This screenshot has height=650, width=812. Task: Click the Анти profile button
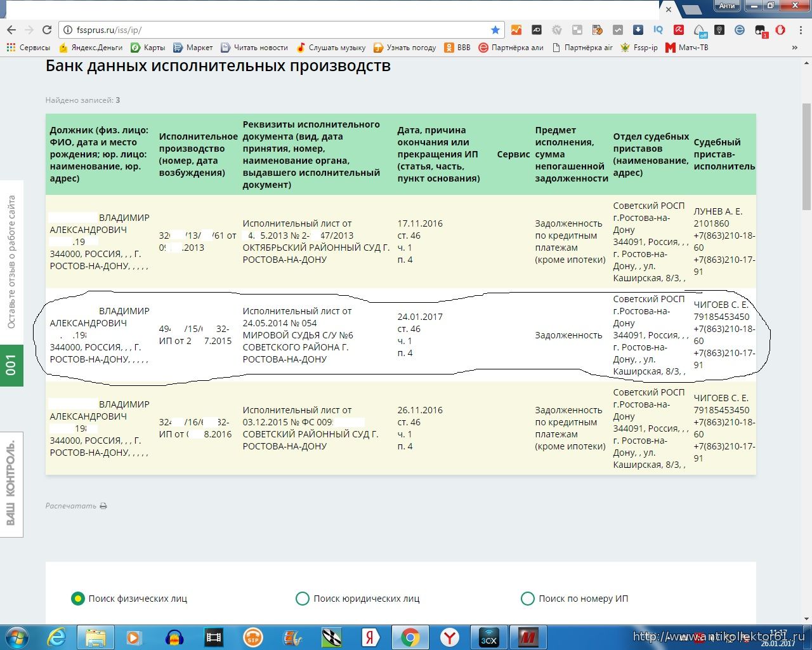727,6
